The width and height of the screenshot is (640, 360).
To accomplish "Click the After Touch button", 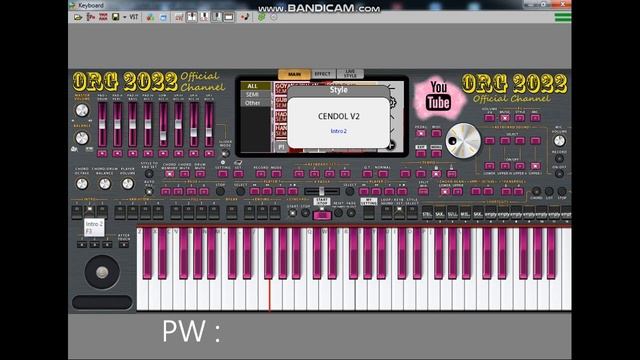I will tap(124, 244).
